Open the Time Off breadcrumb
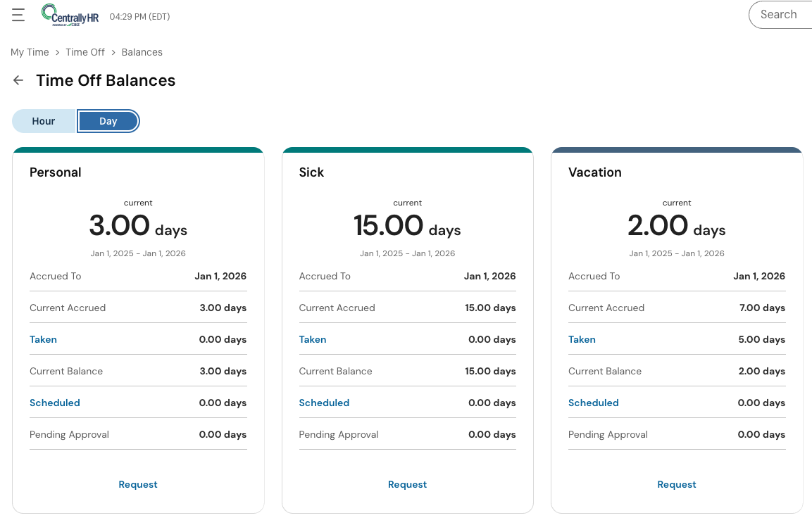This screenshot has height=518, width=812. click(85, 52)
